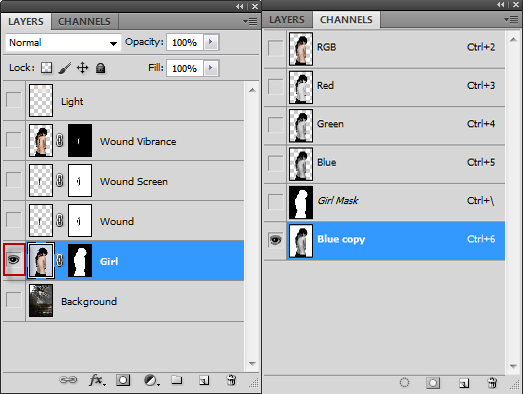Click Background layer thumbnail
This screenshot has height=394, width=524.
[x=41, y=300]
